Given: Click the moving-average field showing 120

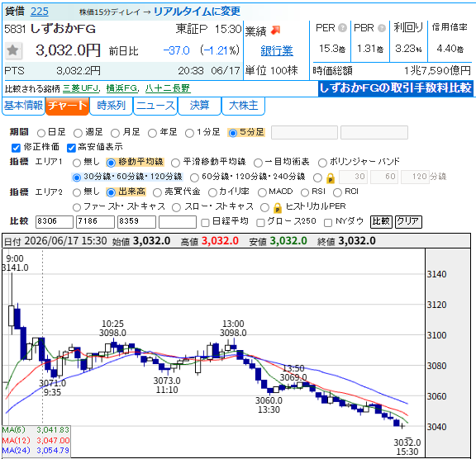Looking at the screenshot, I should 415,177.
